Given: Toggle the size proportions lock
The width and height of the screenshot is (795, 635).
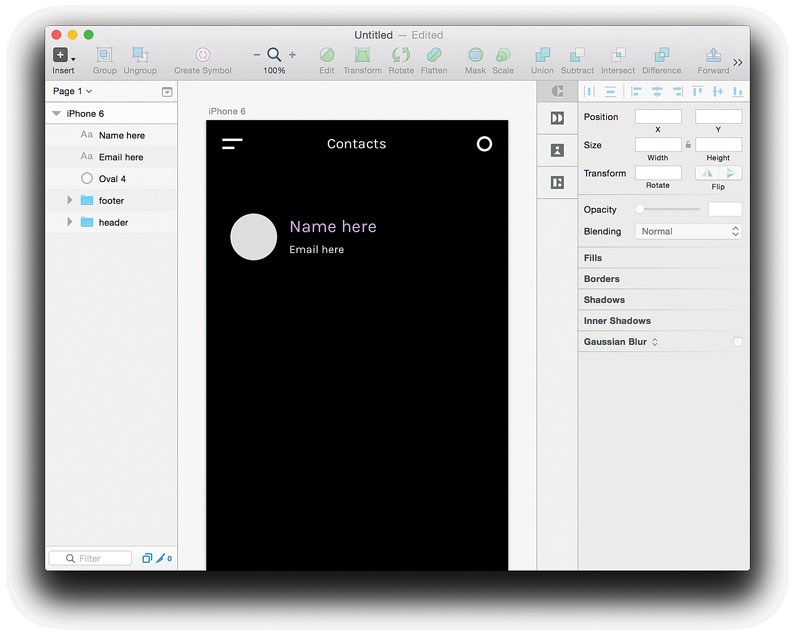Looking at the screenshot, I should pos(688,145).
